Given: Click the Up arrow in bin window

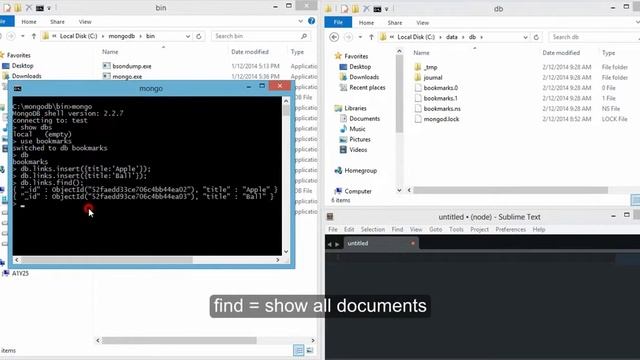Looking at the screenshot, I should point(34,36).
